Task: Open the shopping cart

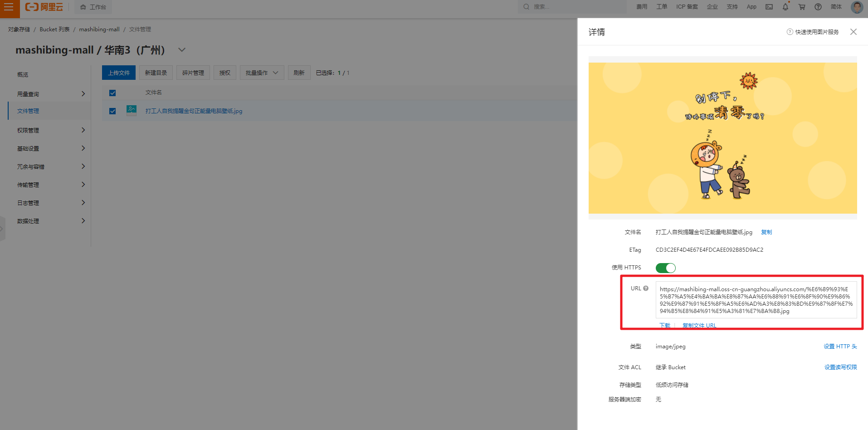Action: click(x=802, y=7)
